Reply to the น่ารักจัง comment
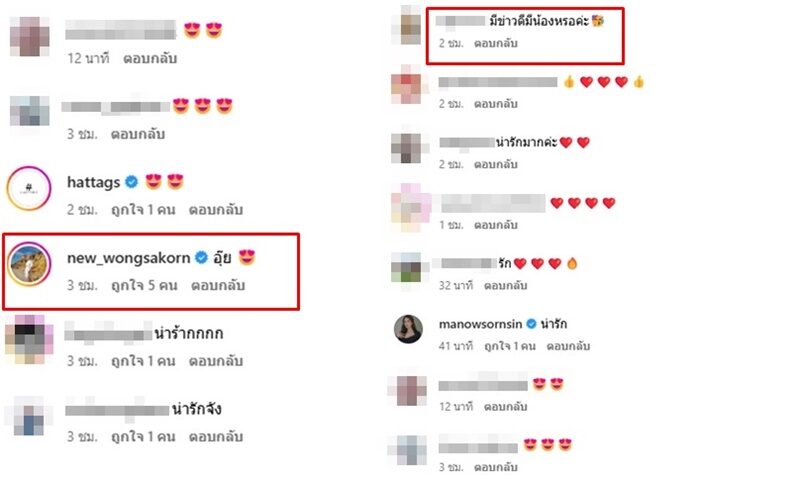800x481 pixels. [216, 437]
